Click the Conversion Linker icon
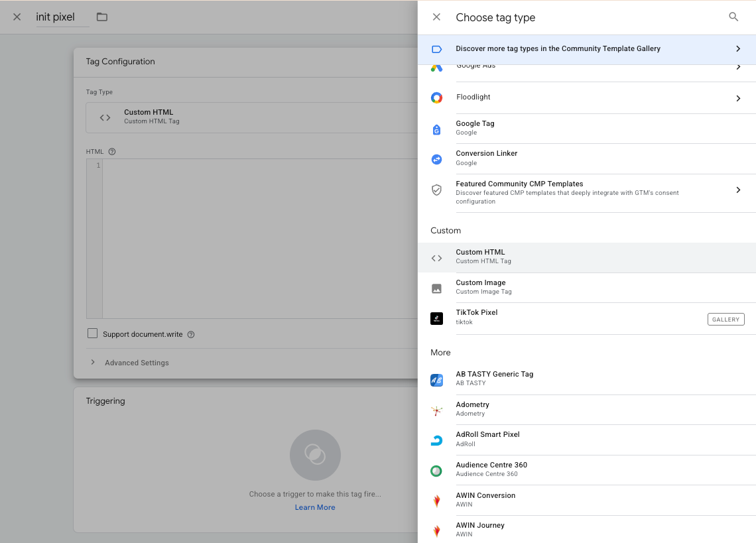This screenshot has height=543, width=756. tap(436, 159)
